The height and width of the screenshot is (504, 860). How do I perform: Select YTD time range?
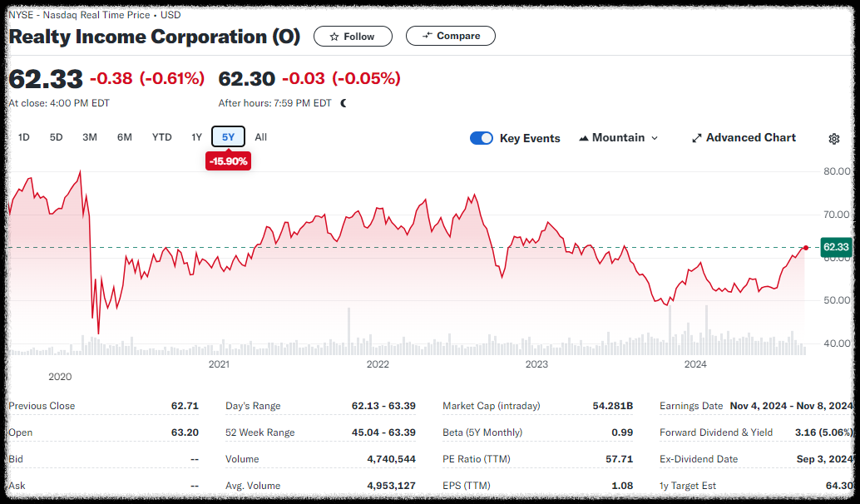162,137
